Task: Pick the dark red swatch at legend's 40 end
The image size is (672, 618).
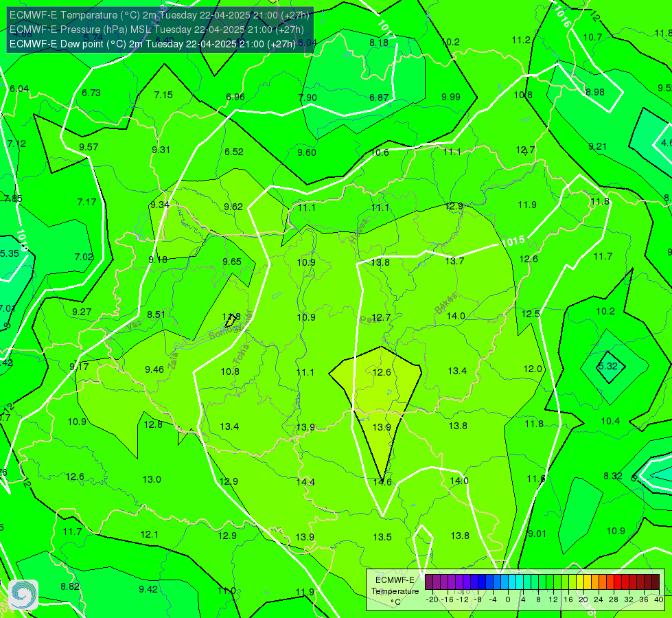Action: (656, 582)
